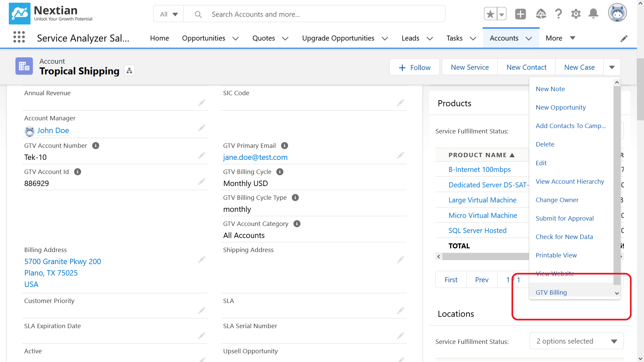Expand the Opportunities tab chevron
This screenshot has width=644, height=362.
click(236, 39)
